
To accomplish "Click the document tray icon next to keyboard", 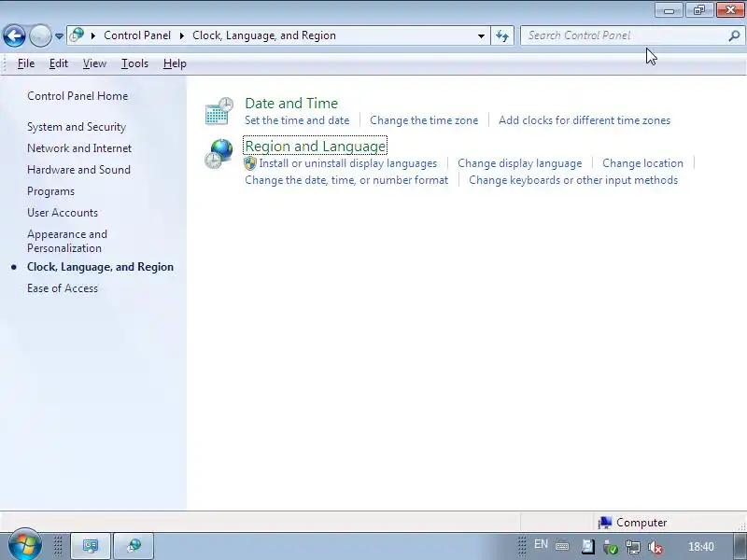I will coord(588,547).
